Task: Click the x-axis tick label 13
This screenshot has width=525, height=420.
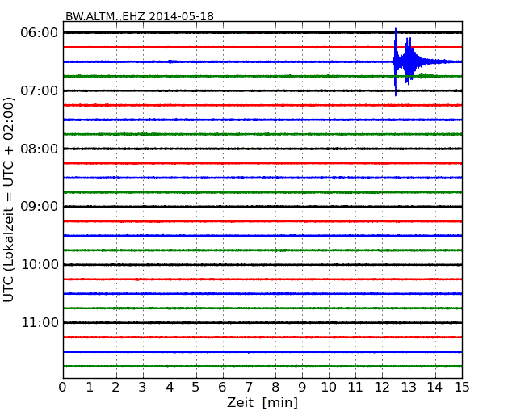Action: point(409,387)
